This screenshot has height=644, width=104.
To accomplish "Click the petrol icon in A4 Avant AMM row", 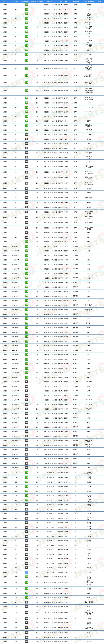I will point(26,328).
